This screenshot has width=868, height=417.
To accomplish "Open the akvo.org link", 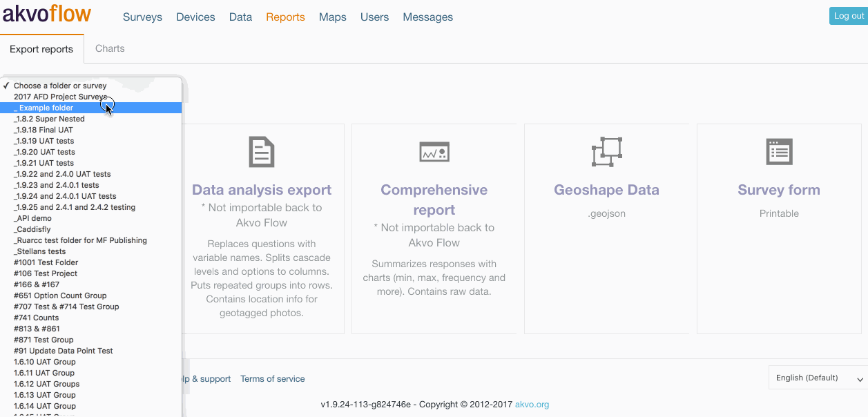I will pyautogui.click(x=532, y=405).
